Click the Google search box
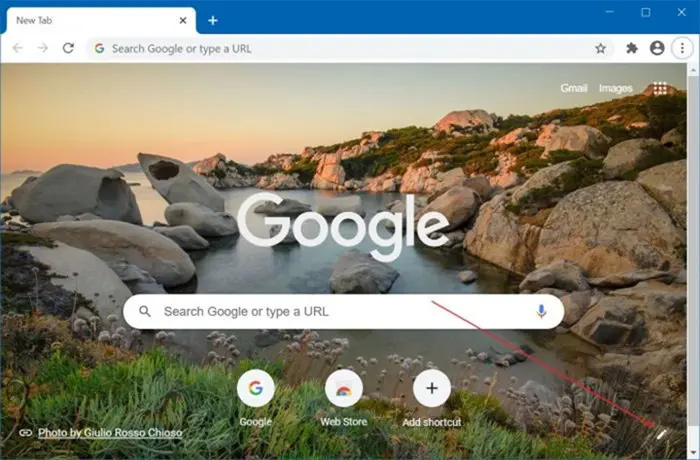This screenshot has height=460, width=700. point(340,312)
